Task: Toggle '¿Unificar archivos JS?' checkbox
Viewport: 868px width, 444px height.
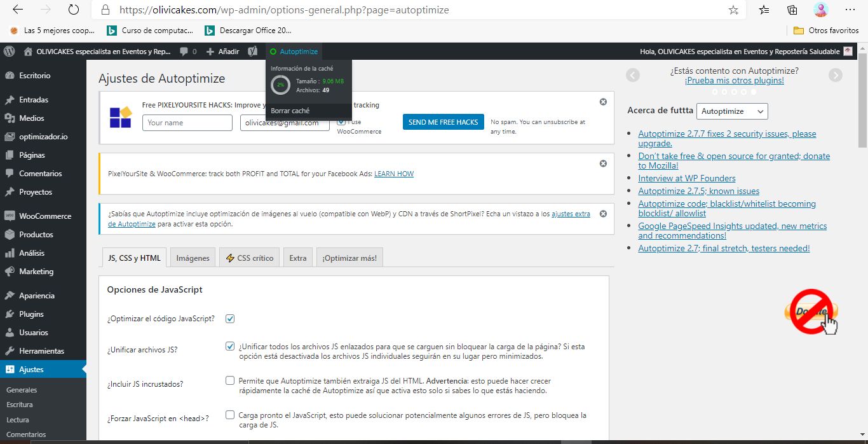Action: coord(230,347)
